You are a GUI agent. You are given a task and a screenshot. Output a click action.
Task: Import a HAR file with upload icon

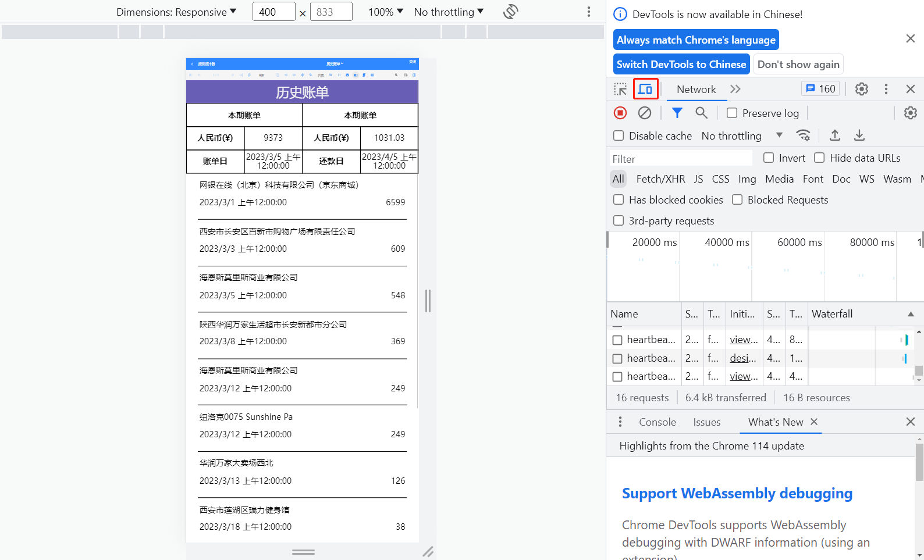click(x=834, y=135)
